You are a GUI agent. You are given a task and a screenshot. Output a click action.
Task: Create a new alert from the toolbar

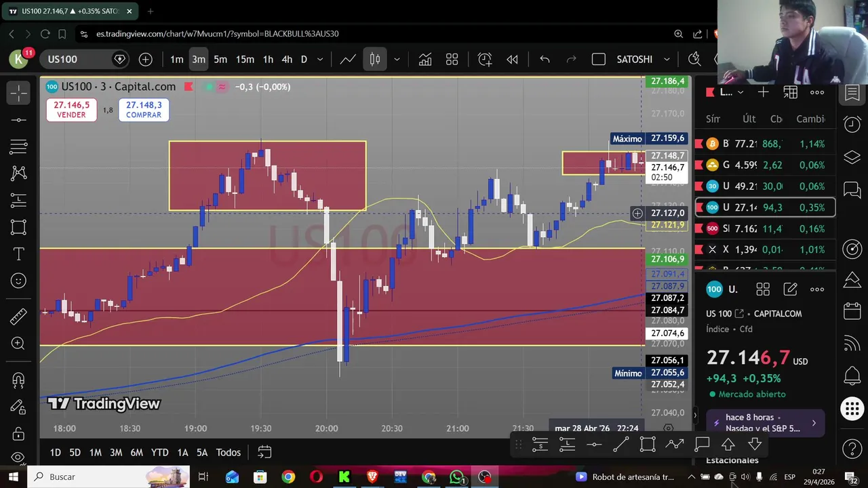tap(485, 60)
